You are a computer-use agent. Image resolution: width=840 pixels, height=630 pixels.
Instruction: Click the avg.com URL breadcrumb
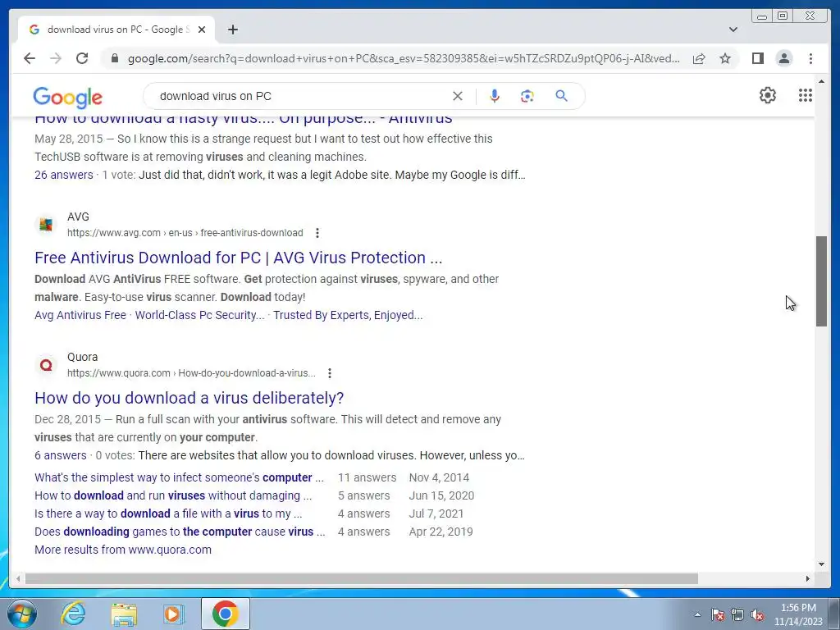[x=185, y=233]
